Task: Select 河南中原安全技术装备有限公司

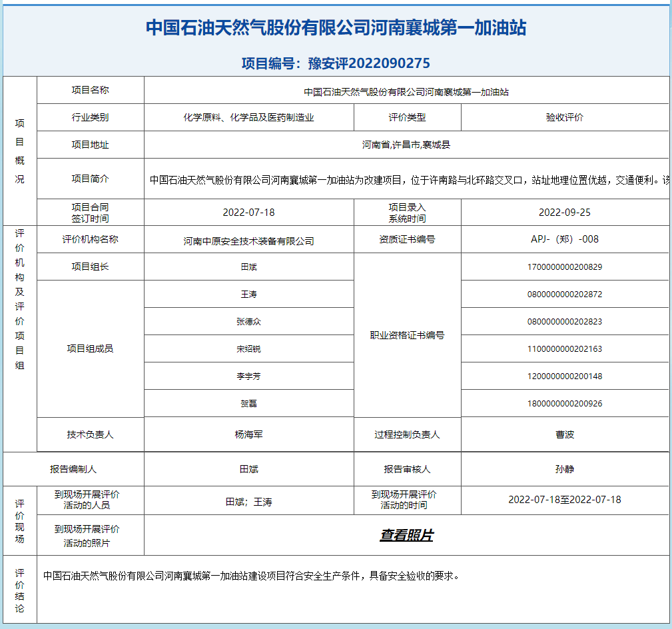Action: click(x=248, y=241)
